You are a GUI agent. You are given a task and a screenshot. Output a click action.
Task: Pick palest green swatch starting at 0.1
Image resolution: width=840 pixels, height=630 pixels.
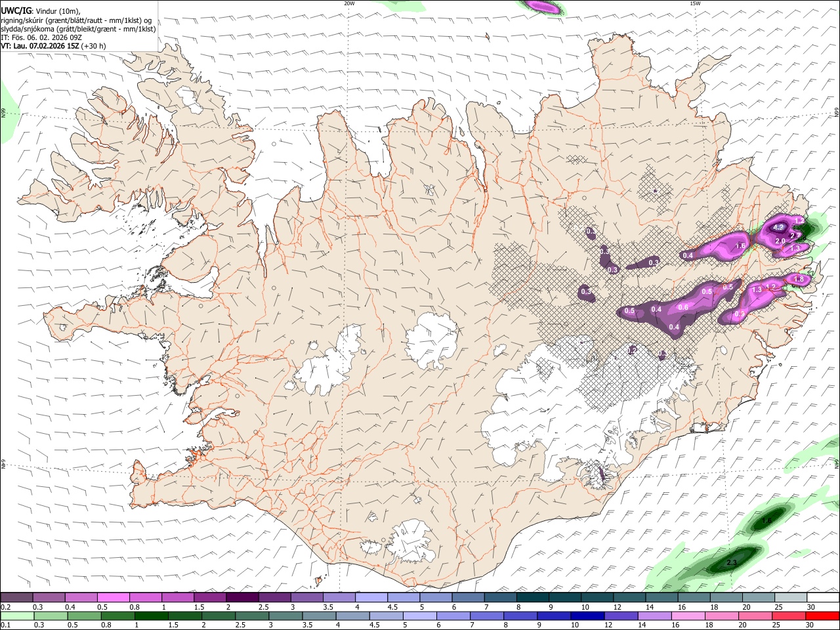[x=16, y=616]
